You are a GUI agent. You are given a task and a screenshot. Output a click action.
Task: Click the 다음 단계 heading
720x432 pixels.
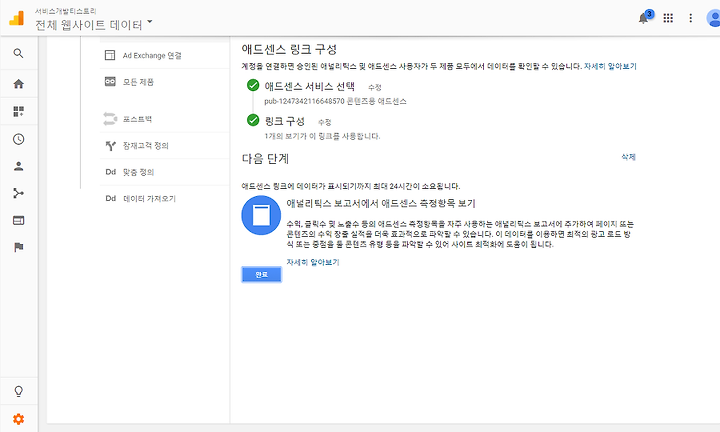[x=265, y=159]
